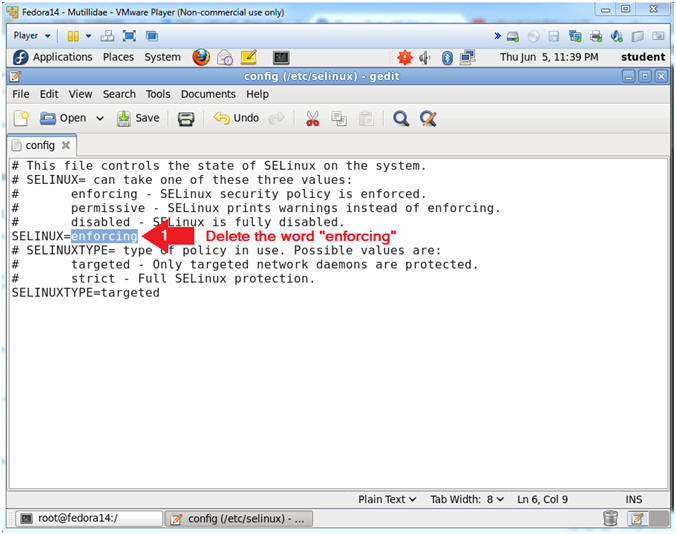676x534 pixels.
Task: Print the document with the printer icon
Action: tap(186, 119)
